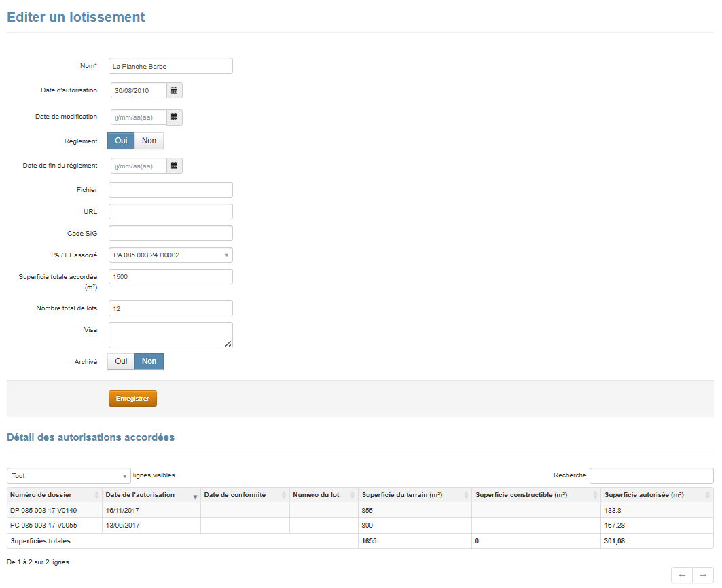Sort by Superficie autorisée column

pos(656,495)
